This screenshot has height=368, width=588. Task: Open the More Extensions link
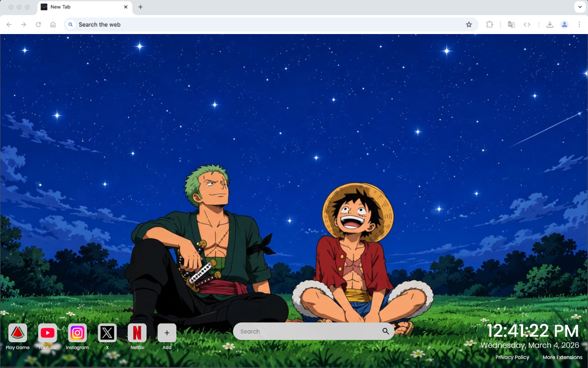tap(562, 357)
